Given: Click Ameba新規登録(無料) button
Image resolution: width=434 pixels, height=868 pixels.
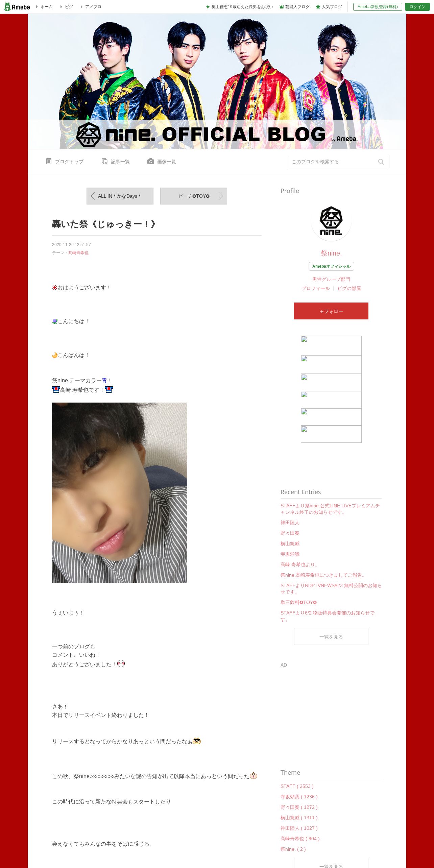Looking at the screenshot, I should 378,7.
